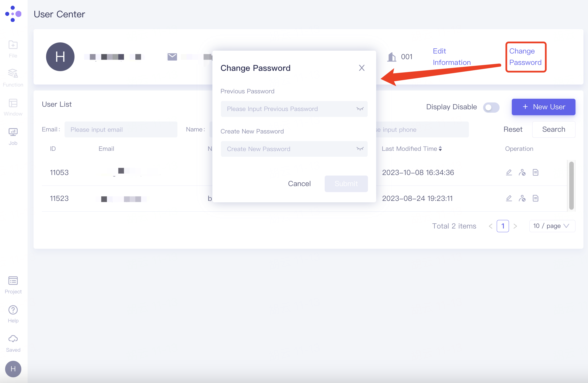Open the Project sidebar section
This screenshot has height=383, width=588.
(13, 285)
